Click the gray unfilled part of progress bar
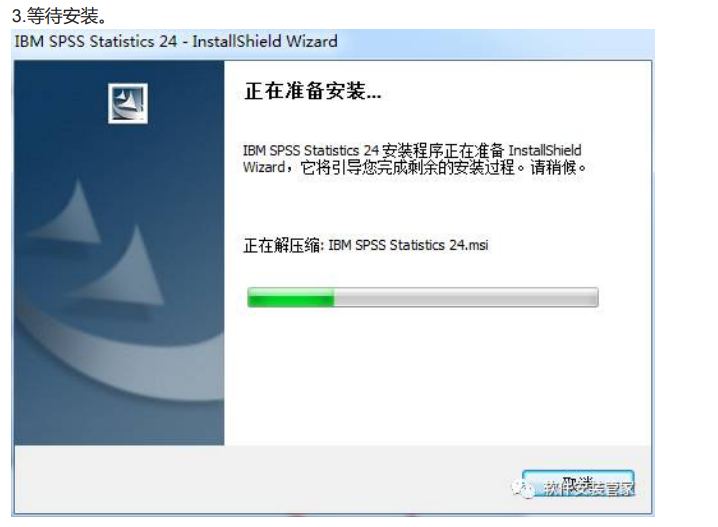This screenshot has width=718, height=527. pos(466,298)
